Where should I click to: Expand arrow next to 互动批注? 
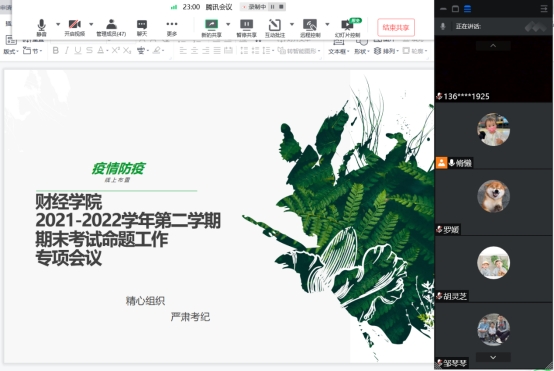(x=292, y=24)
